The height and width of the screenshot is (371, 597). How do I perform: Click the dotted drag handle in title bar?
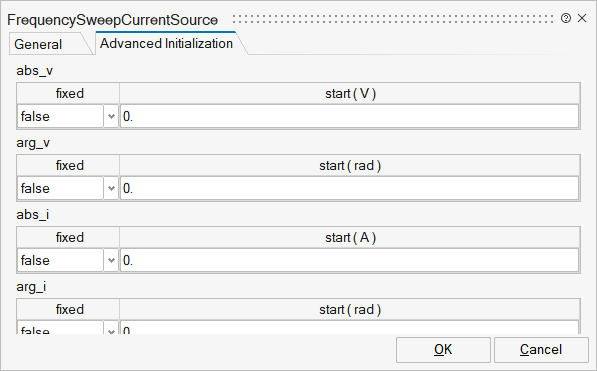coord(393,19)
